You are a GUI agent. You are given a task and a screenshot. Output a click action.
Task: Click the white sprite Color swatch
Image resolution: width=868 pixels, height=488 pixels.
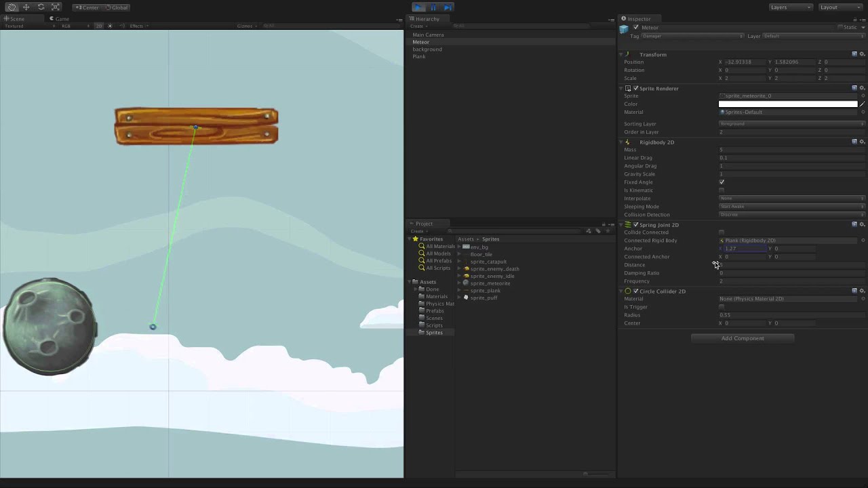pyautogui.click(x=787, y=104)
